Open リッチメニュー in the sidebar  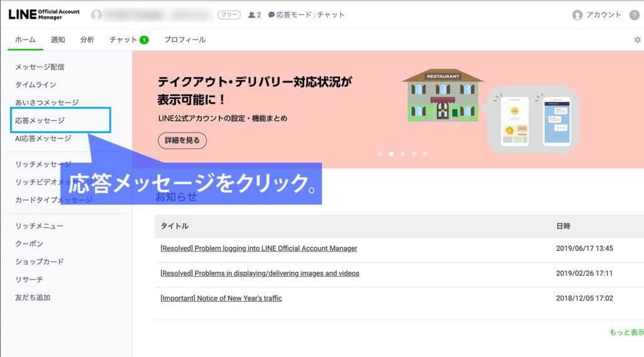tap(40, 226)
